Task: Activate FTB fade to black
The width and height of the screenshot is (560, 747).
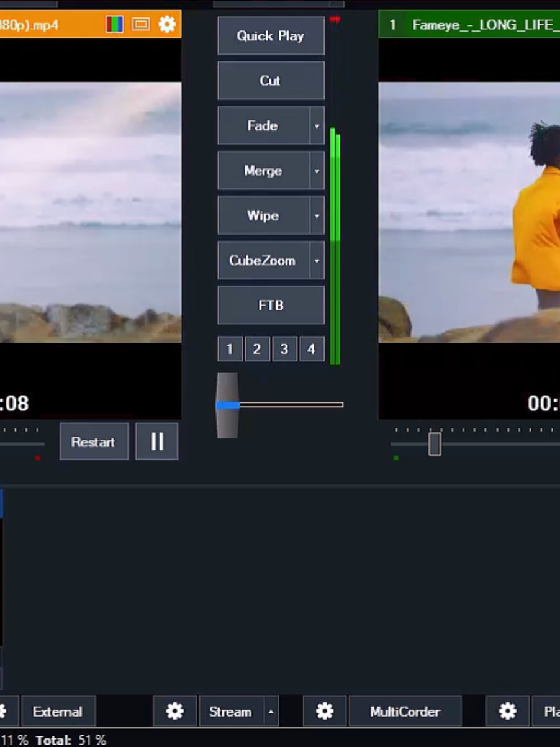Action: [x=271, y=306]
